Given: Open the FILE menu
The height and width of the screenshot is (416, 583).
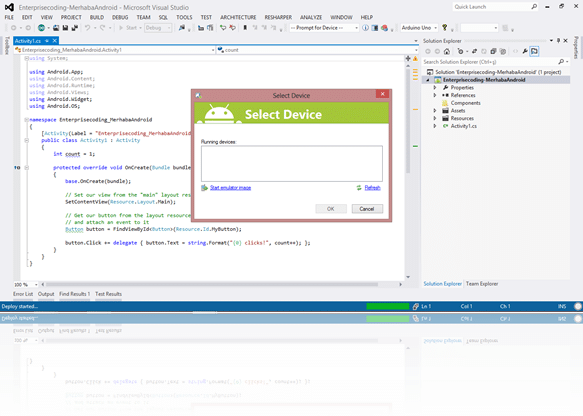Looking at the screenshot, I should [9, 17].
